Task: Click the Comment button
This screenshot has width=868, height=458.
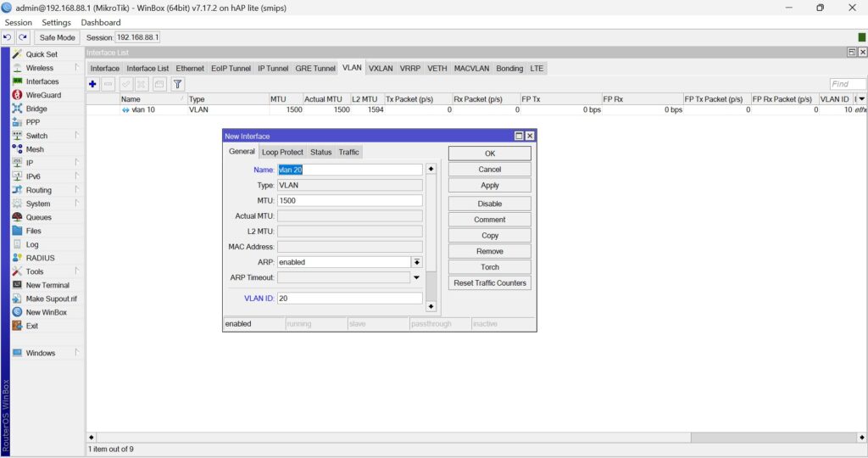Action: (490, 220)
